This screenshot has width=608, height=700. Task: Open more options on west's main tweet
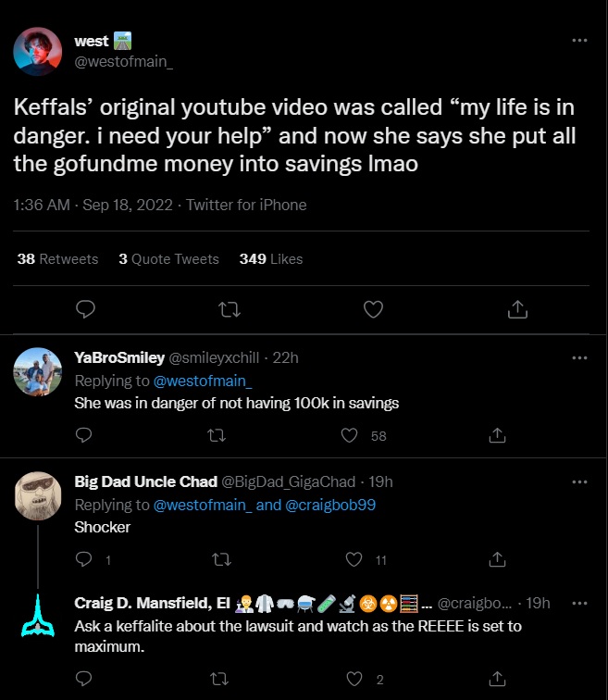coord(579,41)
